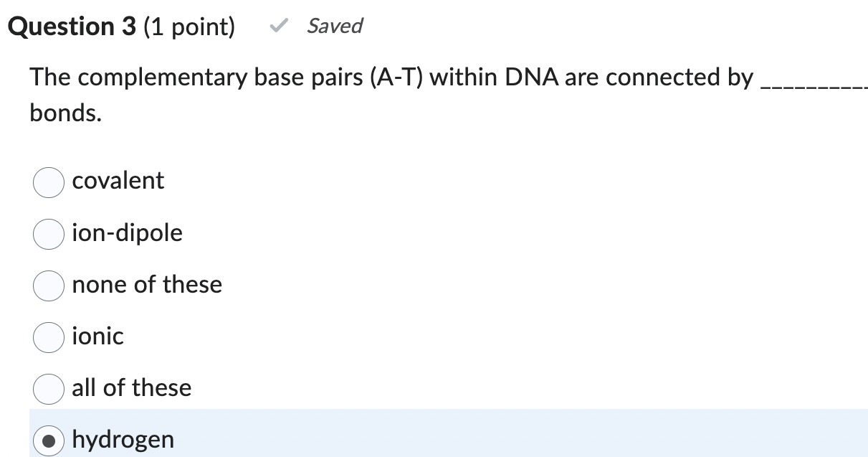
Task: Click the italic 'Saved' status text
Action: tap(334, 26)
